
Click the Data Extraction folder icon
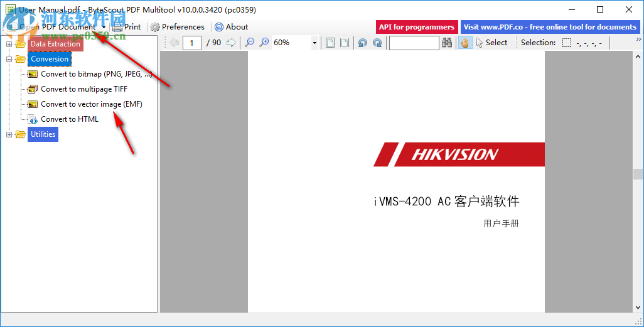tap(21, 44)
